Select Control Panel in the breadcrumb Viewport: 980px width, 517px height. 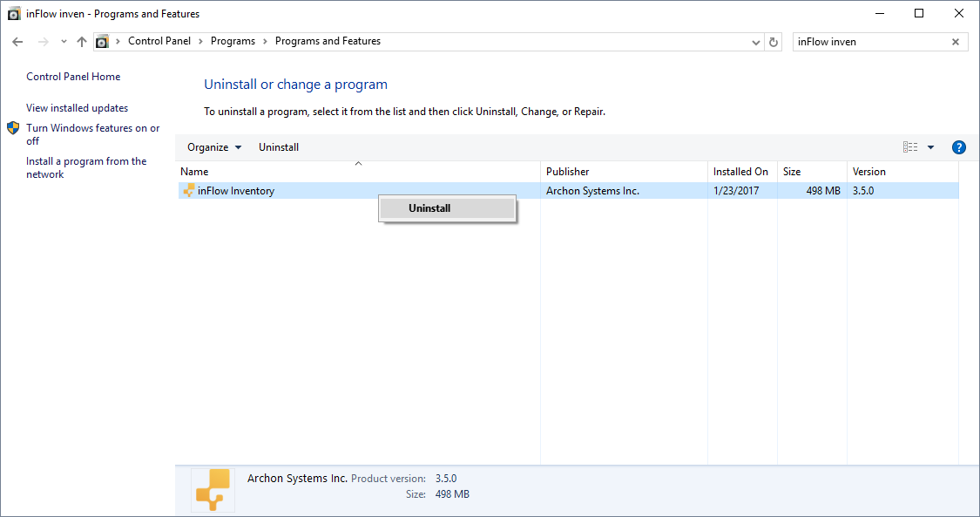tap(159, 41)
